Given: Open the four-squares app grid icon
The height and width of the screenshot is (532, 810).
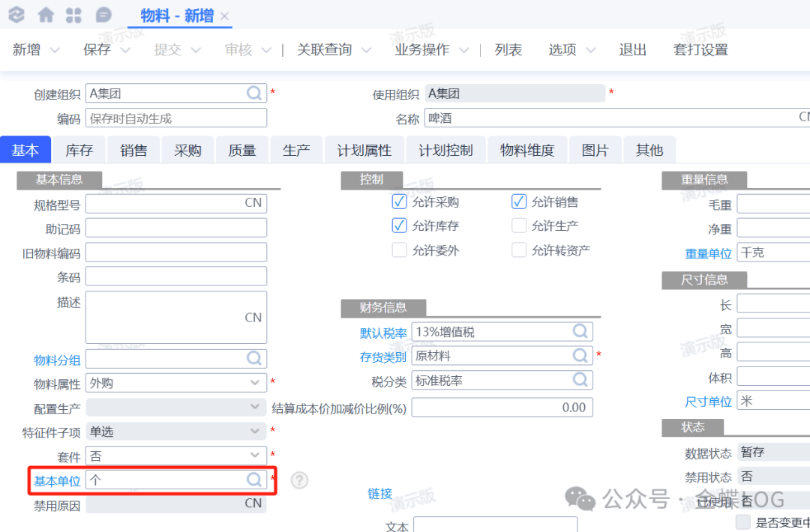Looking at the screenshot, I should click(74, 15).
